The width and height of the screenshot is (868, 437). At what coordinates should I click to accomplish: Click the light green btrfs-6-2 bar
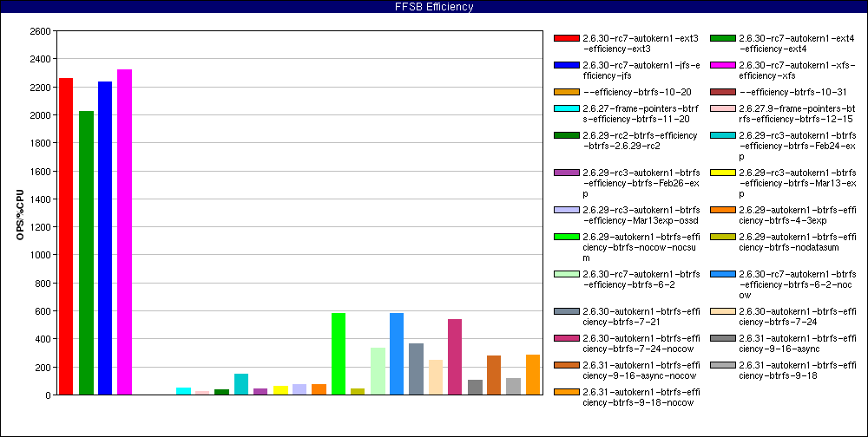click(x=378, y=371)
